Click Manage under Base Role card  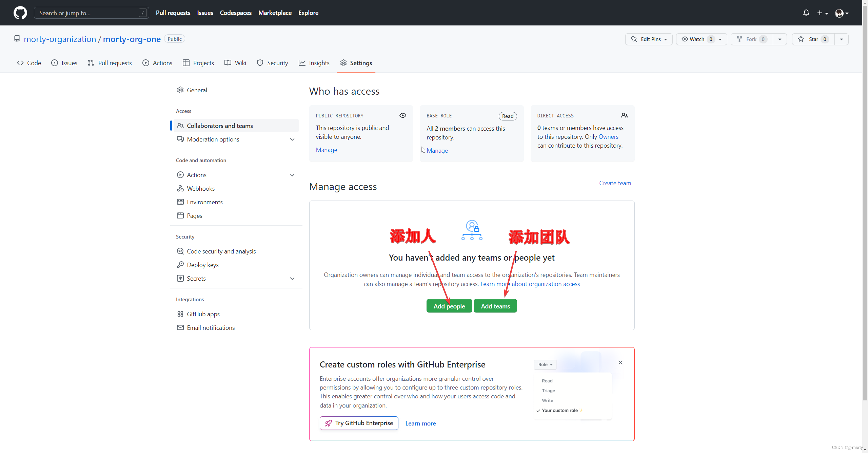tap(437, 150)
